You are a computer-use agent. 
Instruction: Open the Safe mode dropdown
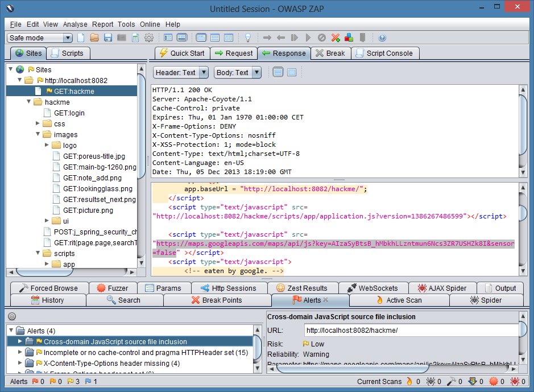pos(39,38)
